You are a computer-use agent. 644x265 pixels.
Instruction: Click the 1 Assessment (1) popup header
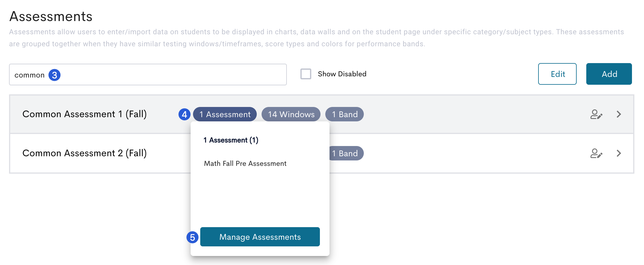[231, 140]
